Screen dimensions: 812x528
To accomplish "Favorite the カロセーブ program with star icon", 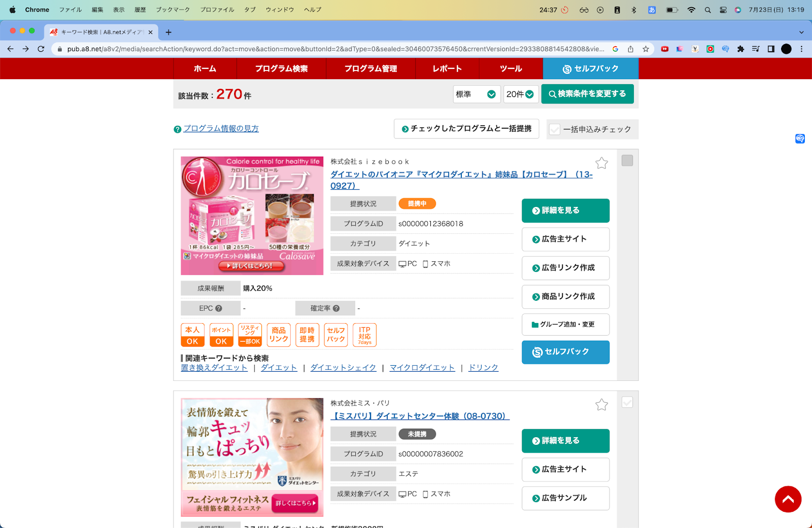I will (601, 163).
